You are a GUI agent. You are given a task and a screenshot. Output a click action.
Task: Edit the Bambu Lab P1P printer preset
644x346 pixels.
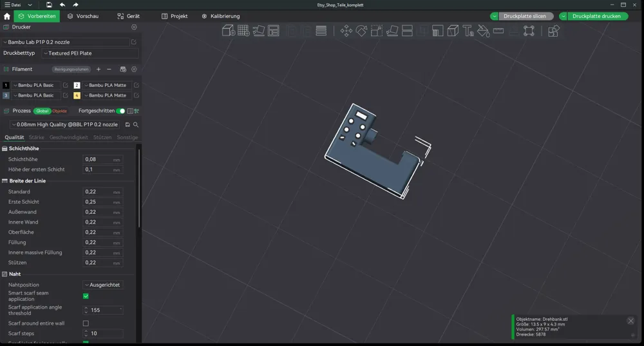click(x=134, y=42)
